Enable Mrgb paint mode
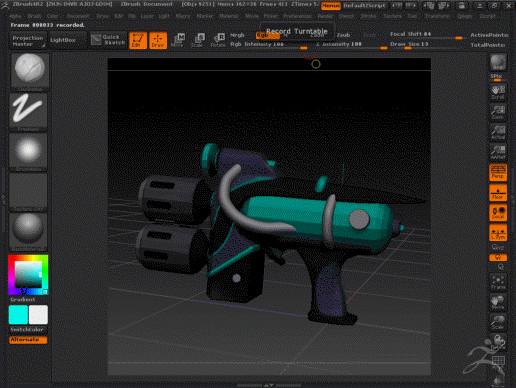 [237, 35]
